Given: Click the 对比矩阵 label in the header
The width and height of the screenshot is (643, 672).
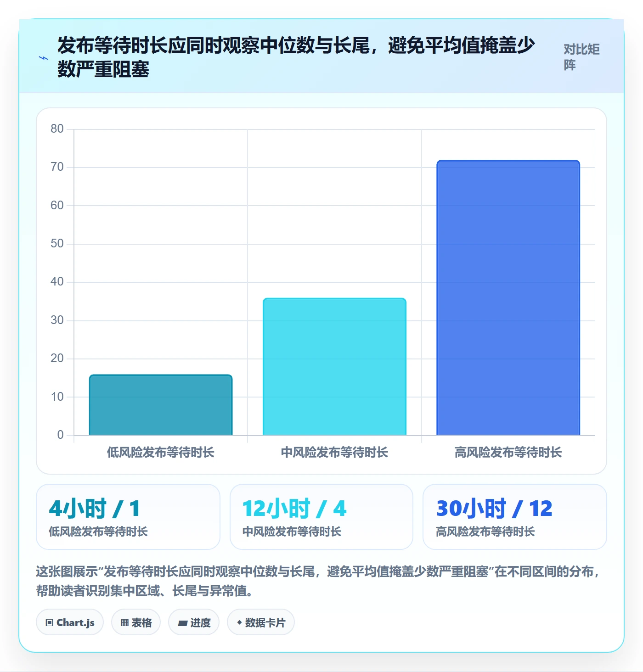Looking at the screenshot, I should pos(581,57).
